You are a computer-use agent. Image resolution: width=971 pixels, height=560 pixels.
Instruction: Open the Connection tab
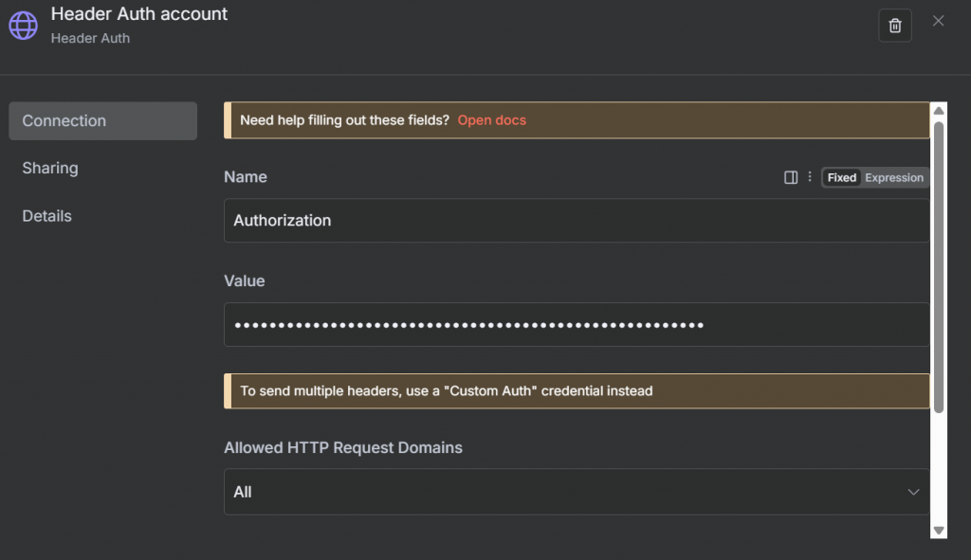(x=102, y=120)
